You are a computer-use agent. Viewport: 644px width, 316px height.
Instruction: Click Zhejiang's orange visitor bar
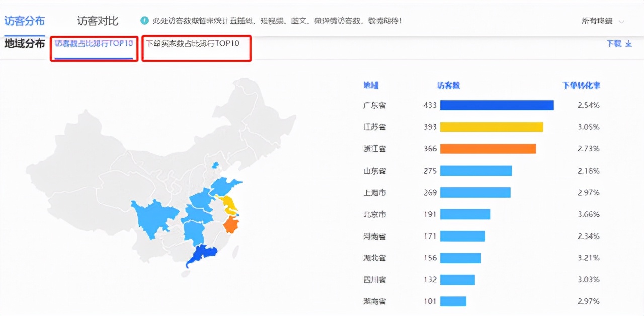(x=487, y=149)
